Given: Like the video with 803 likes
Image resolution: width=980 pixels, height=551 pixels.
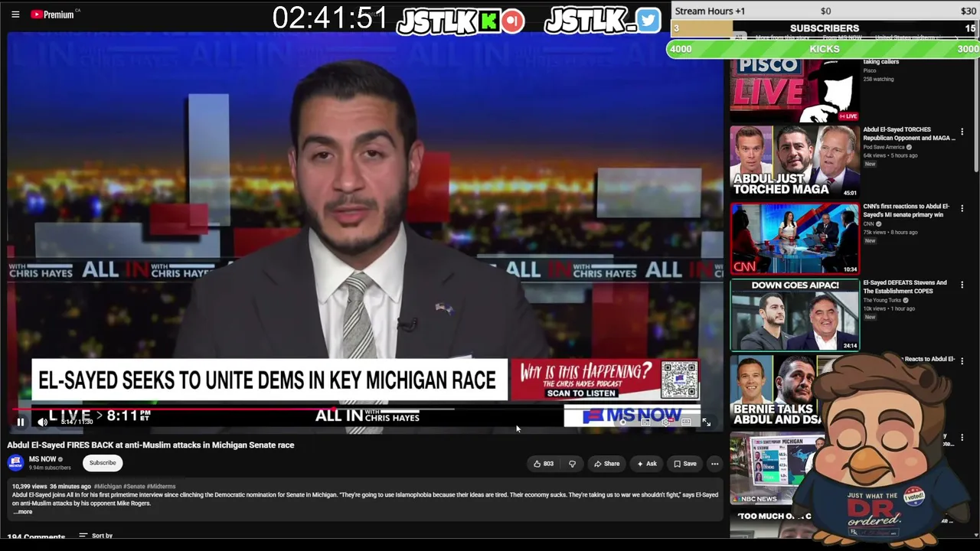Looking at the screenshot, I should click(543, 464).
